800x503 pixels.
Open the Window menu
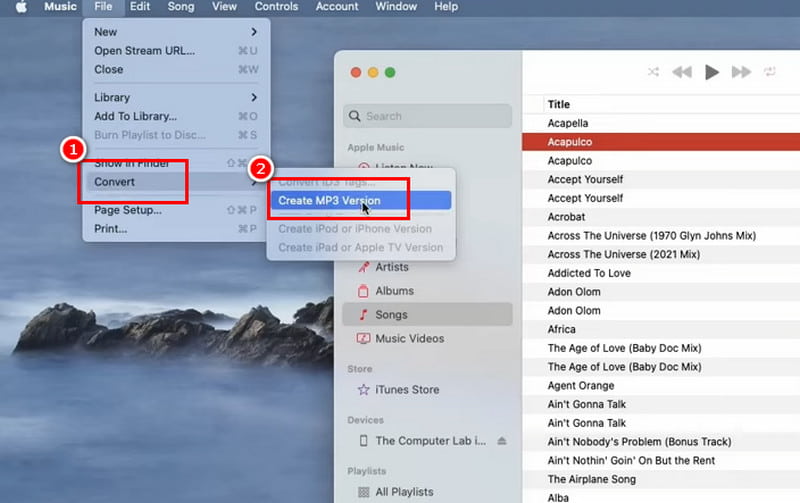[396, 7]
